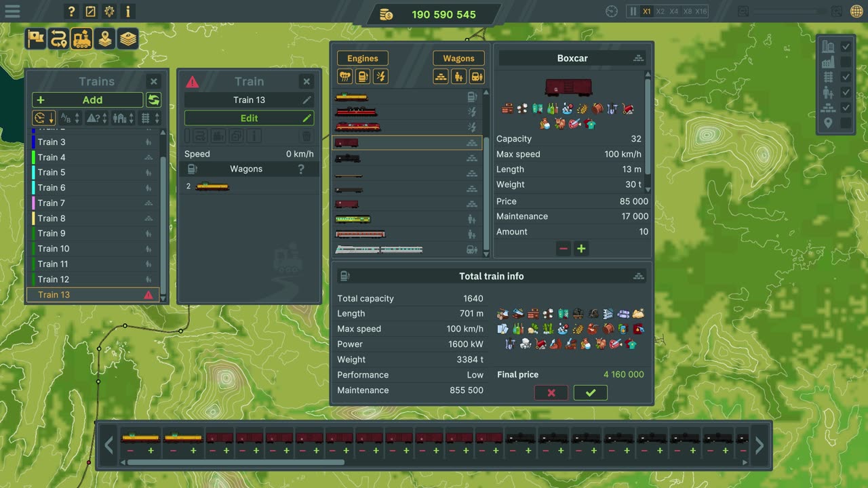Confirm train purchase with green checkmark
868x488 pixels.
click(x=591, y=392)
